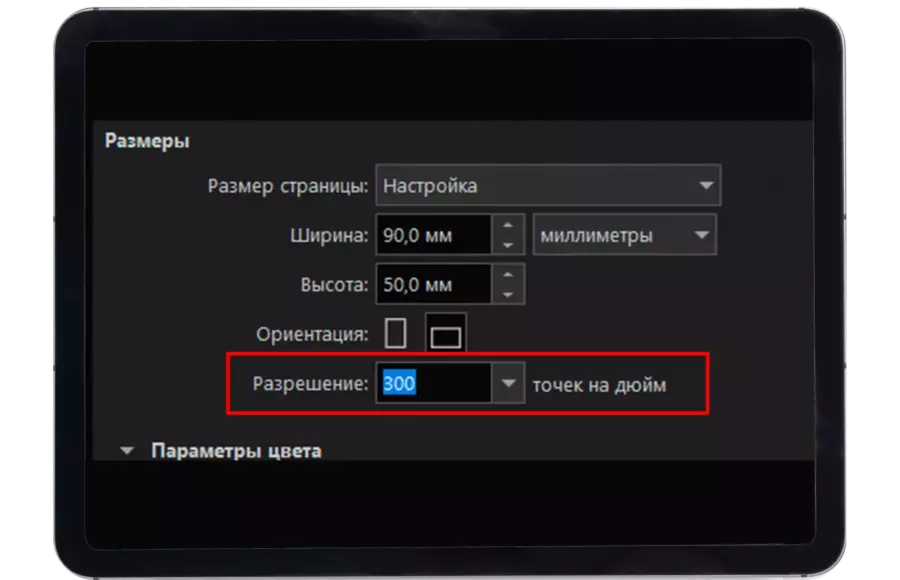Click the Разрешение label
Image resolution: width=900 pixels, height=580 pixels.
[310, 384]
